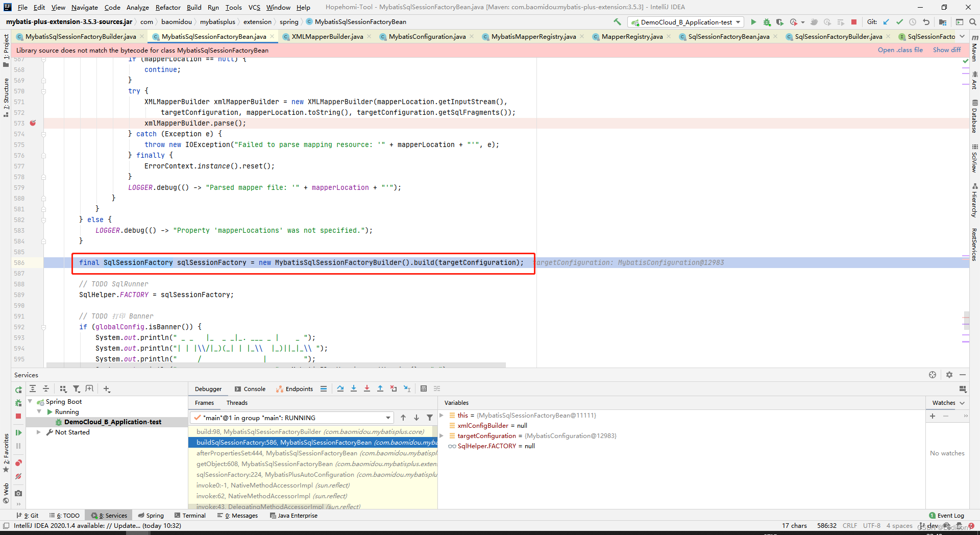The width and height of the screenshot is (980, 535).
Task: Open the Navigate menu
Action: 85,7
